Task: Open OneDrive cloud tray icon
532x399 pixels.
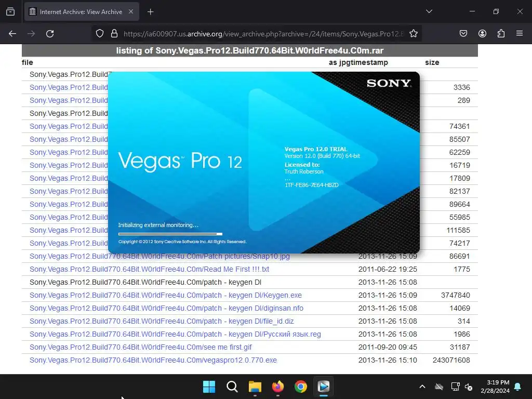Action: click(x=439, y=387)
